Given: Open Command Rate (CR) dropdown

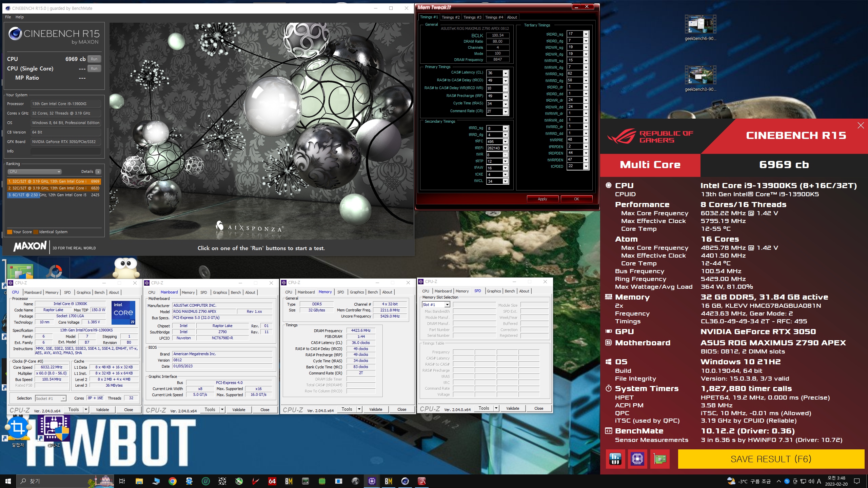Looking at the screenshot, I should [506, 111].
